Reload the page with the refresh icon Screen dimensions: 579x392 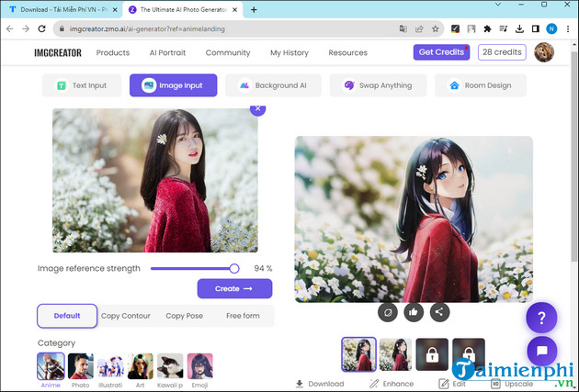click(x=41, y=28)
